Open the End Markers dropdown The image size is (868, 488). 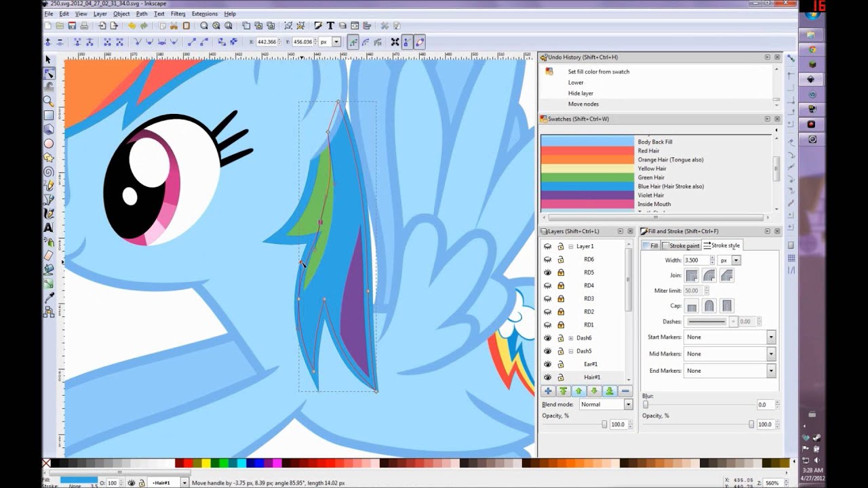click(730, 371)
